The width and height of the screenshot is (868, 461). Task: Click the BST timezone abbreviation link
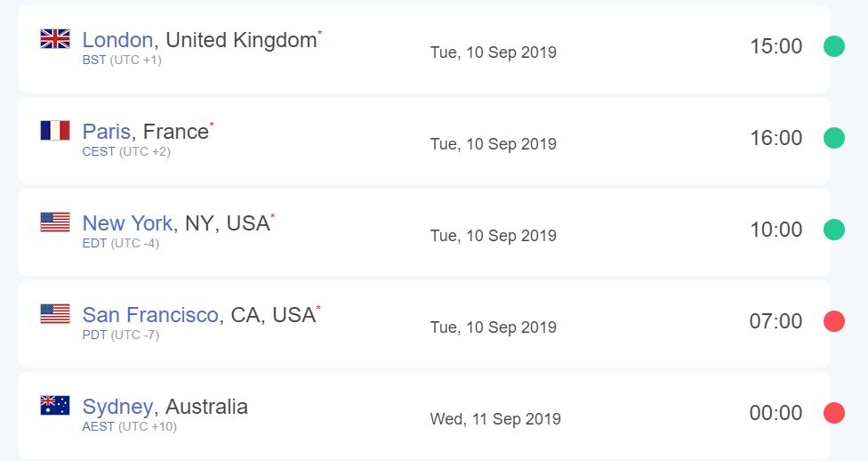pyautogui.click(x=94, y=60)
